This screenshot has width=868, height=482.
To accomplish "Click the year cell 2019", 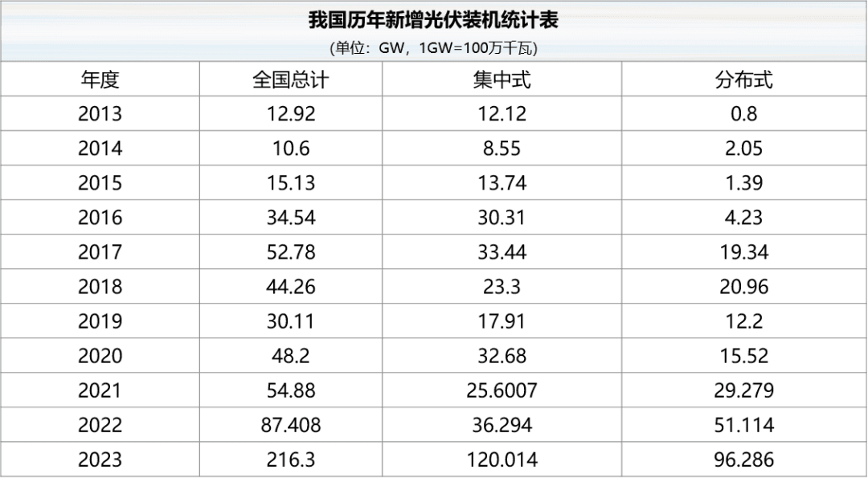I will click(x=100, y=321).
